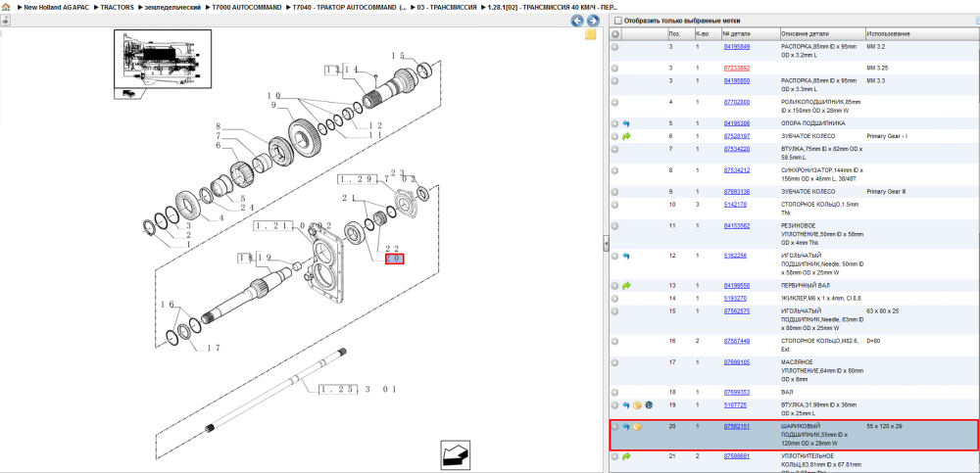Select Primary Gear III usage text
This screenshot has height=473, width=980.
886,192
